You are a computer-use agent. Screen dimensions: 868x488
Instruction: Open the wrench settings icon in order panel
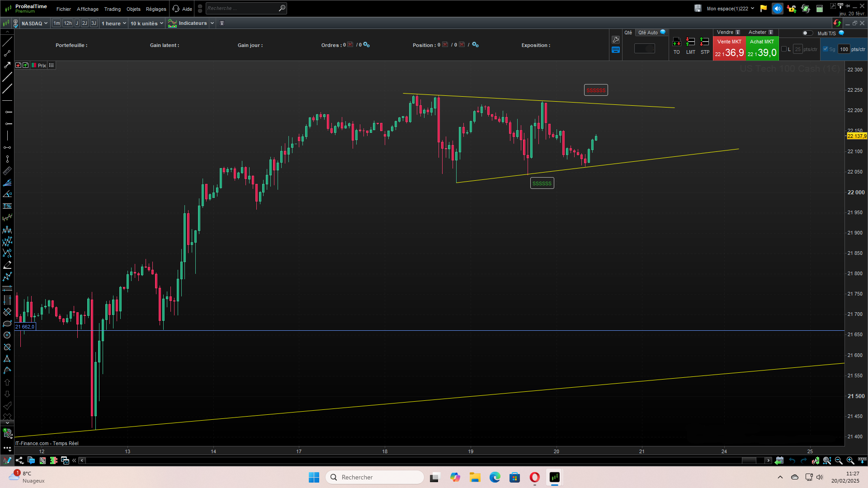point(615,40)
